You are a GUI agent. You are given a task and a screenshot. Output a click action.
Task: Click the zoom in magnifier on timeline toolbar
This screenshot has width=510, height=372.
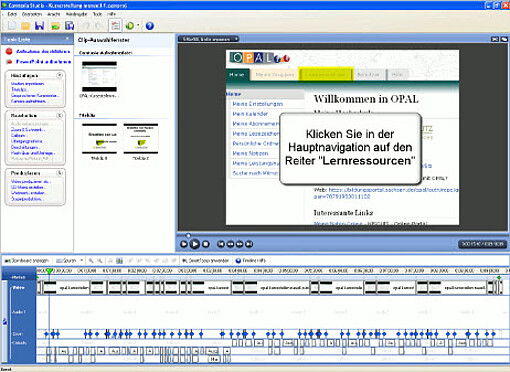(91, 261)
